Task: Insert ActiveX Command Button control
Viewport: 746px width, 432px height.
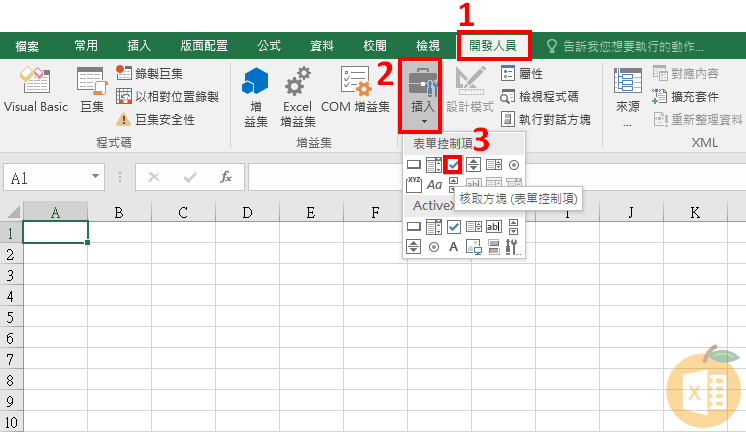Action: coord(414,226)
